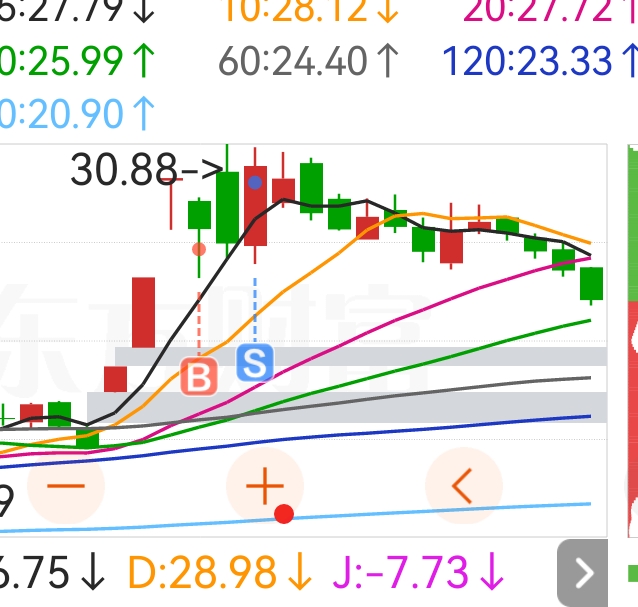This screenshot has width=638, height=607.
Task: Tap the green 25.99 average label
Action: click(77, 61)
